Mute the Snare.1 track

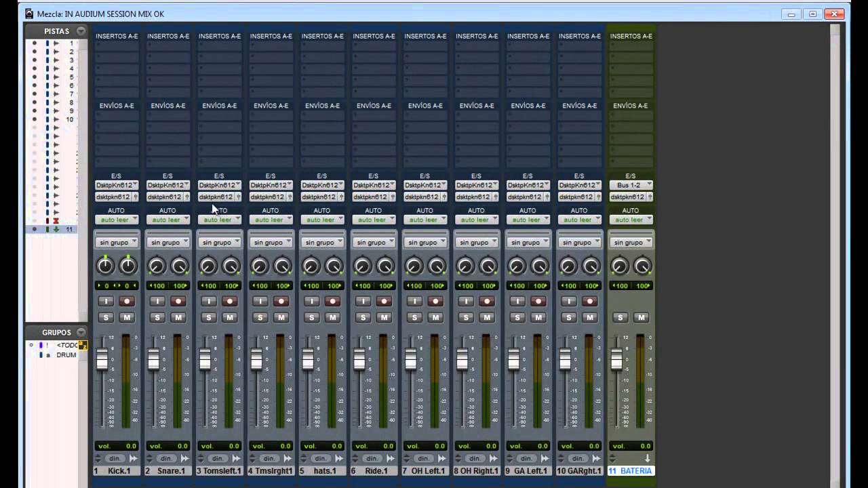point(178,317)
